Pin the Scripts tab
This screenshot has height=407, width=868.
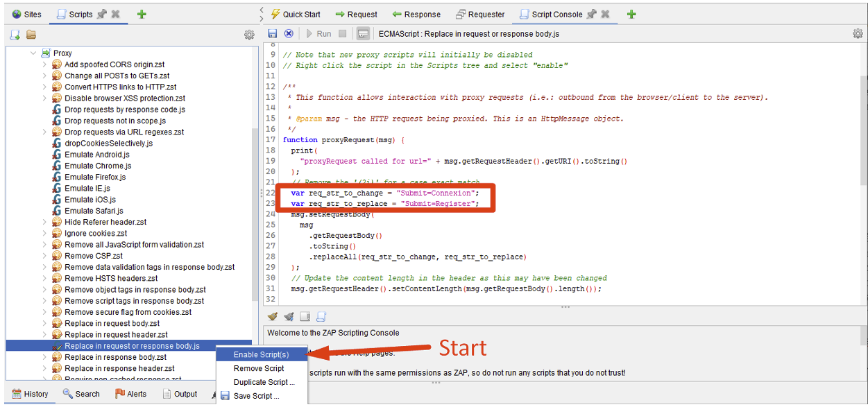pyautogui.click(x=102, y=14)
